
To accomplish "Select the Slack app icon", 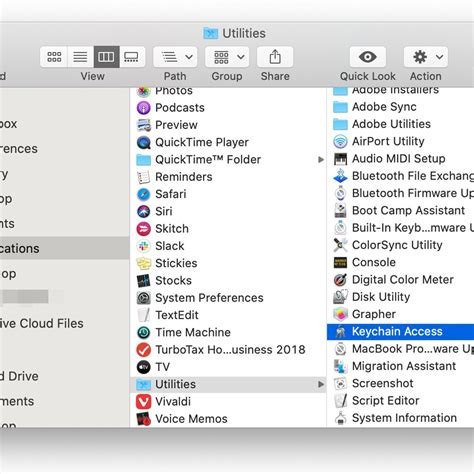I will click(x=144, y=246).
